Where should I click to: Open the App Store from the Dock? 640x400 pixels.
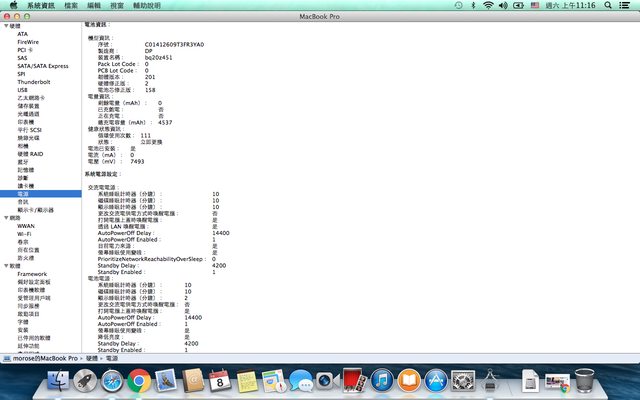click(435, 380)
